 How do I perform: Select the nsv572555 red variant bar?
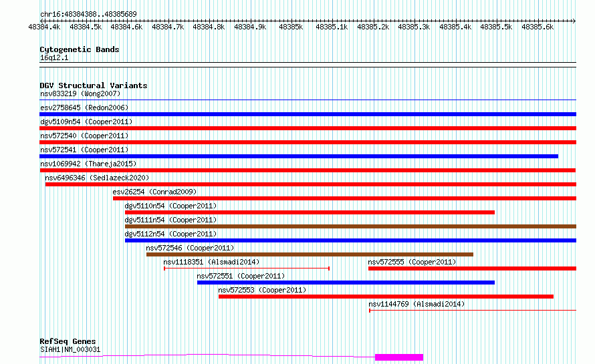[472, 268]
